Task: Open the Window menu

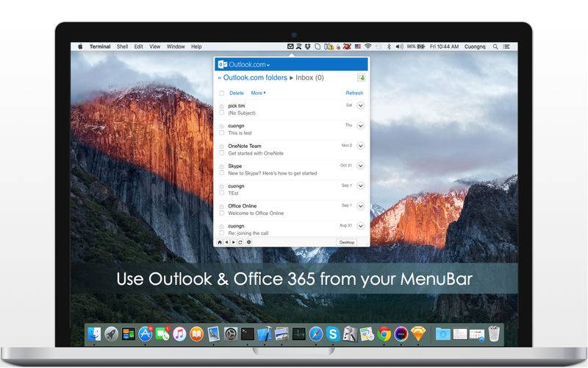Action: [x=176, y=46]
